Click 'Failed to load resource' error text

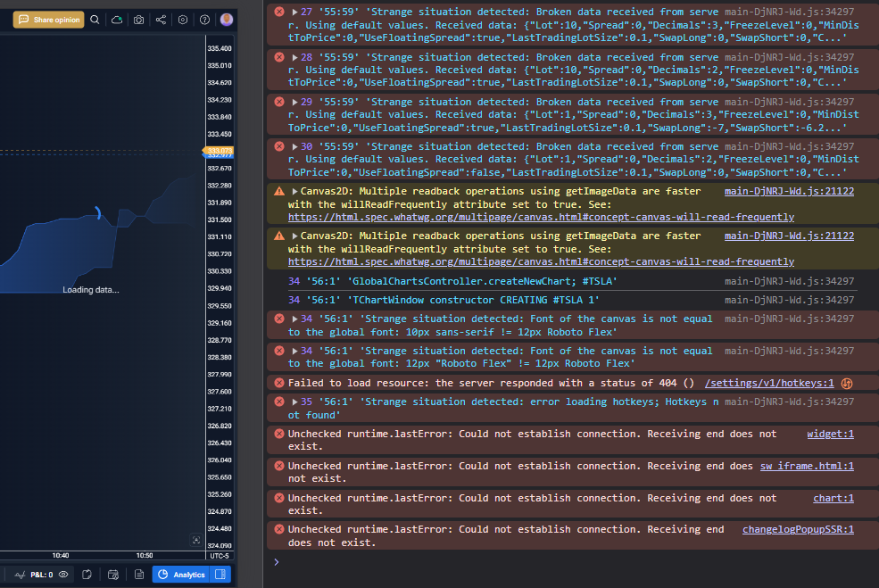point(491,384)
